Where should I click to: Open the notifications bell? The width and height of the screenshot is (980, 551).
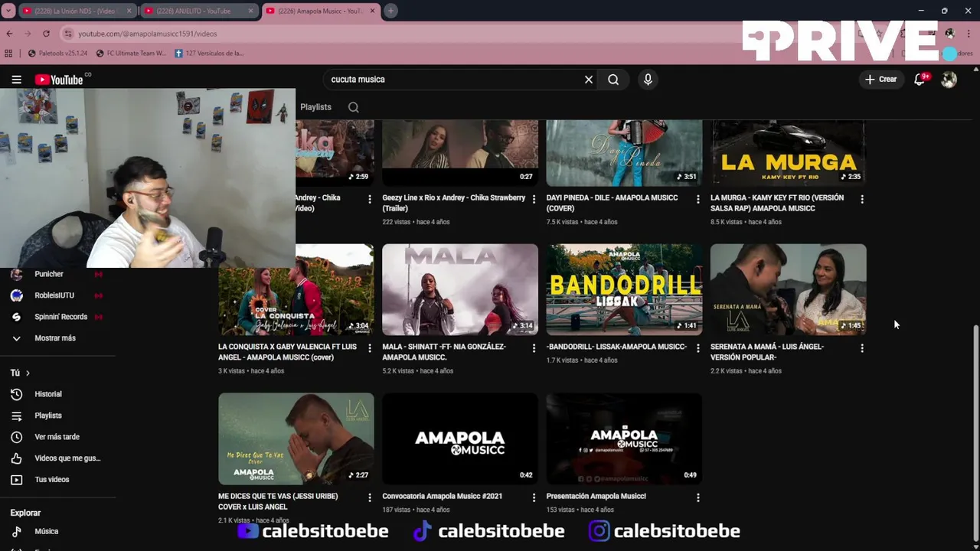920,80
